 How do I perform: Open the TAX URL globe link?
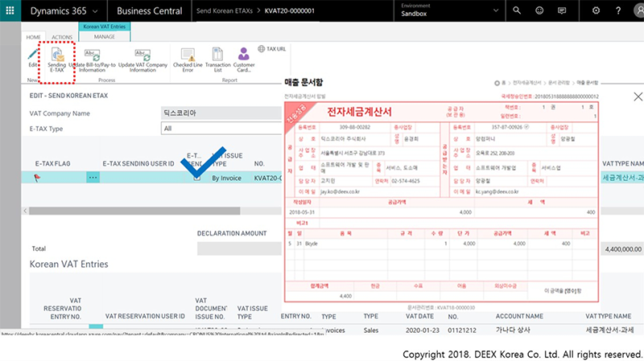coord(271,49)
